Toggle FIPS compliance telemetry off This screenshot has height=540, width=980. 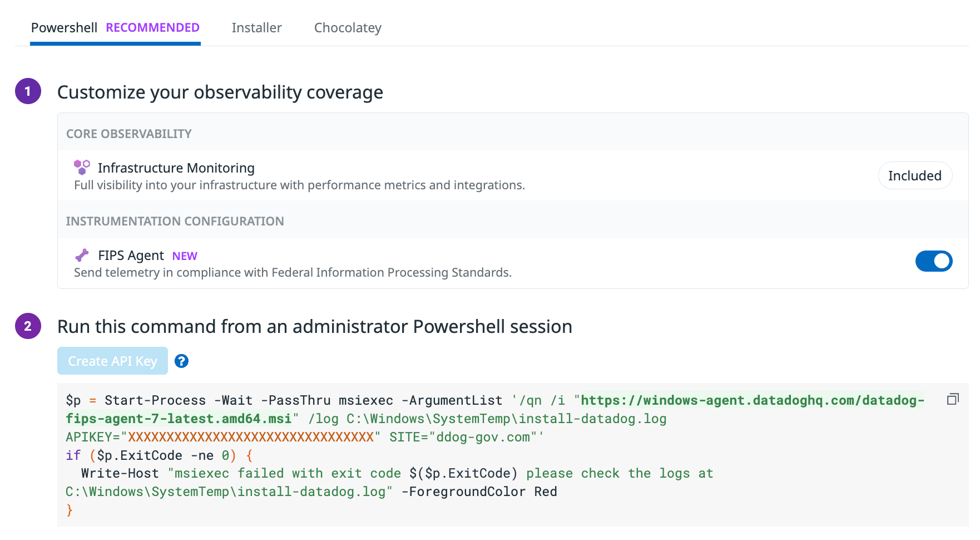[934, 261]
